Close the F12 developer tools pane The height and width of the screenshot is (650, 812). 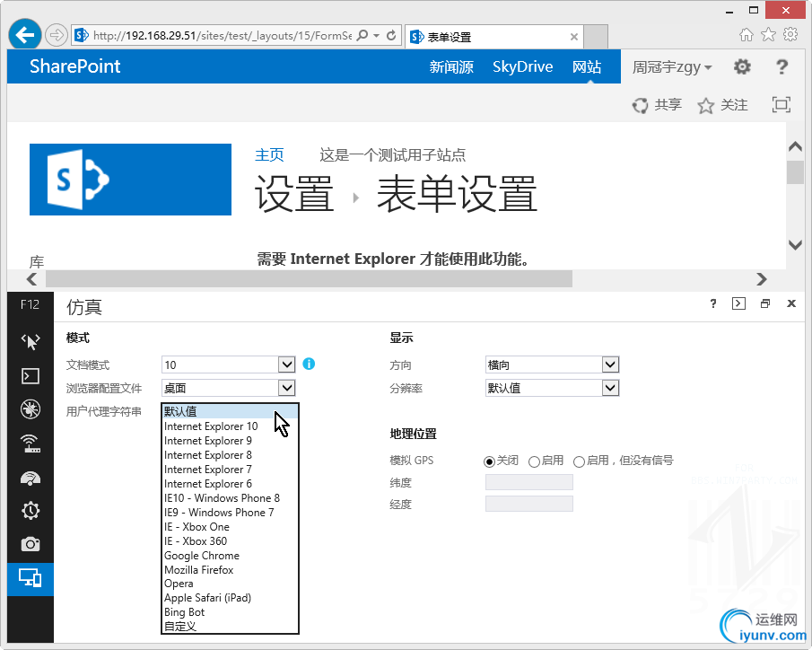(791, 303)
